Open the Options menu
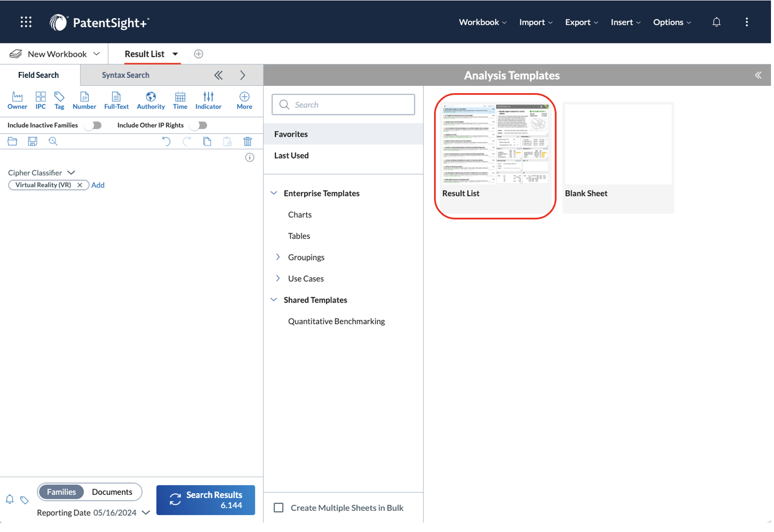 672,22
